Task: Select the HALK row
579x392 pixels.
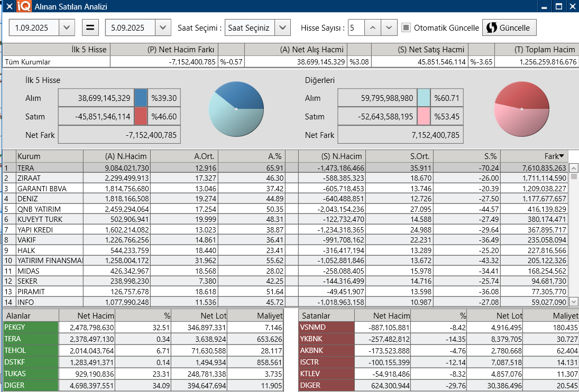Action: pyautogui.click(x=286, y=250)
